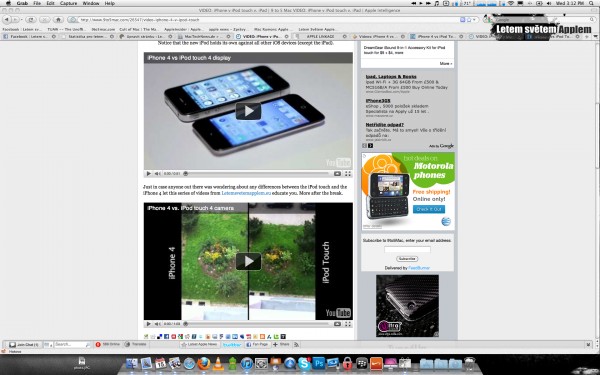600x375 pixels.
Task: Click the Share plus button in toolbar
Action: (x=281, y=345)
